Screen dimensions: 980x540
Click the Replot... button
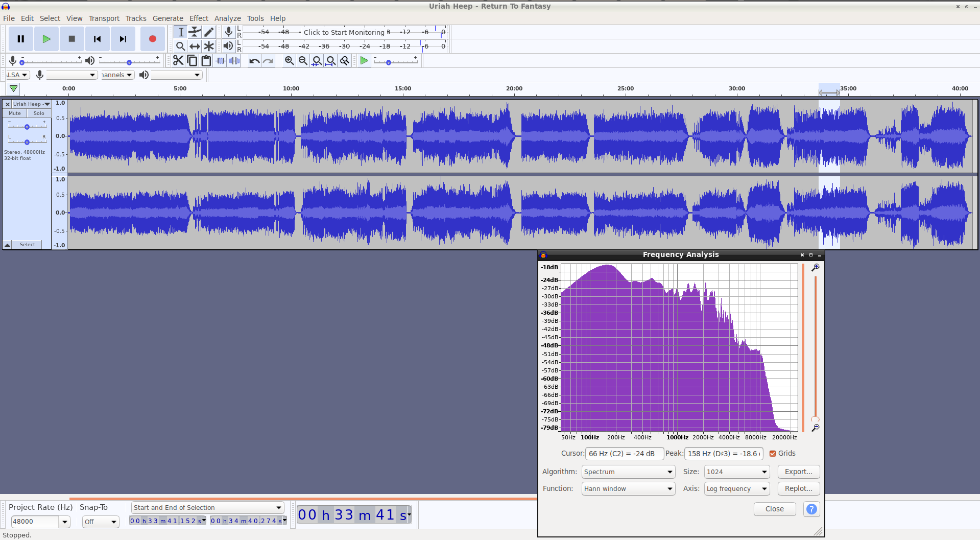(x=799, y=489)
